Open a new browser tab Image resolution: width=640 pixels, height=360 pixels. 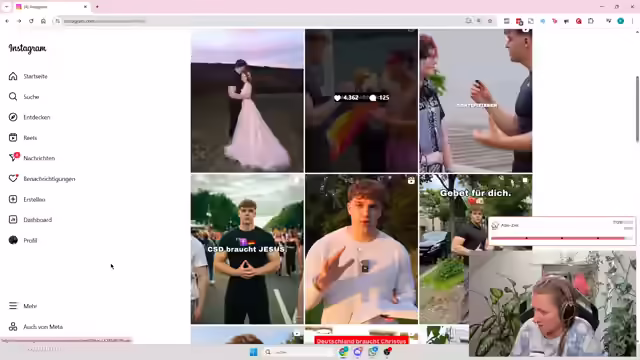tap(97, 7)
